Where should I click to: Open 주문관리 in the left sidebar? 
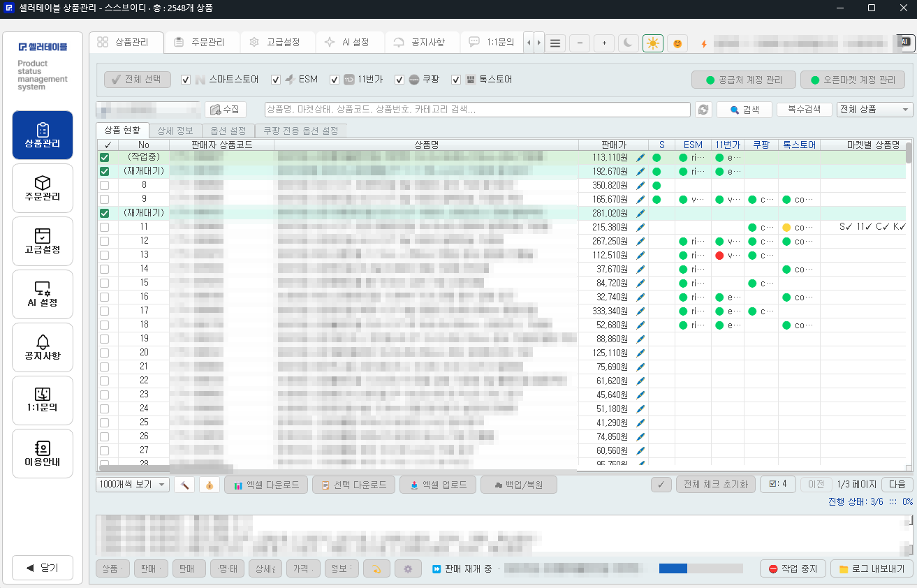click(x=43, y=188)
